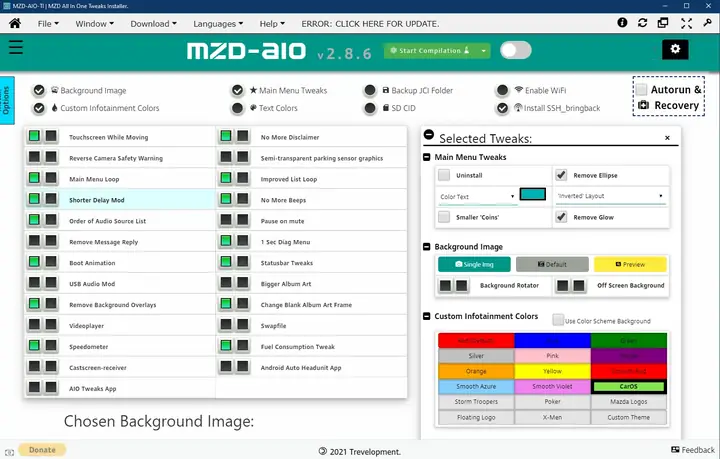Uncheck the Remove Ellipse checkbox
The width and height of the screenshot is (720, 459).
[561, 175]
